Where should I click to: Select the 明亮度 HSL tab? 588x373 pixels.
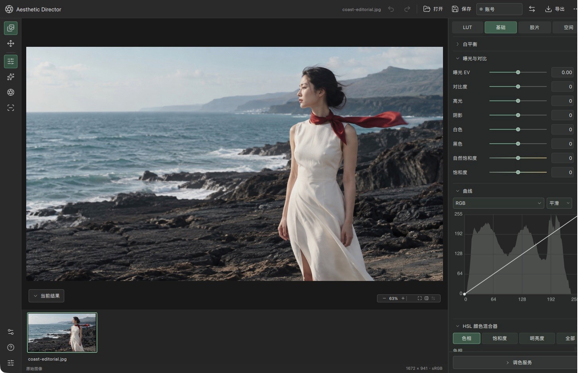[537, 338]
